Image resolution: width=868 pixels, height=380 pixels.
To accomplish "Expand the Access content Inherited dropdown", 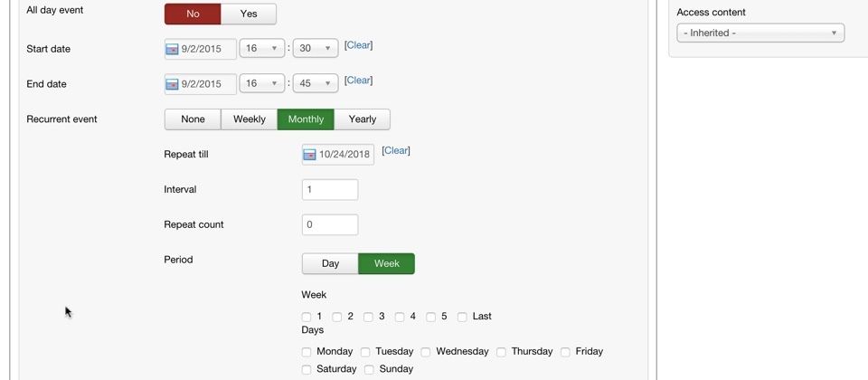I will [760, 33].
